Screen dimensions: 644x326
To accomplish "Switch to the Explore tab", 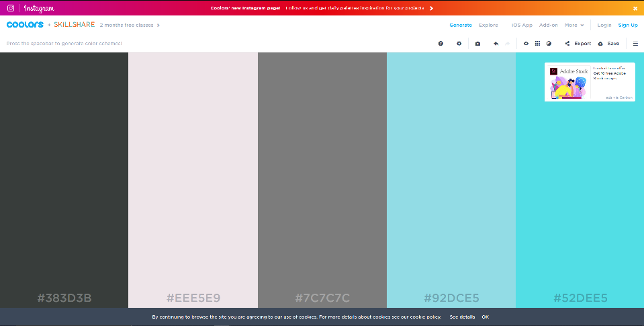I will click(x=488, y=25).
